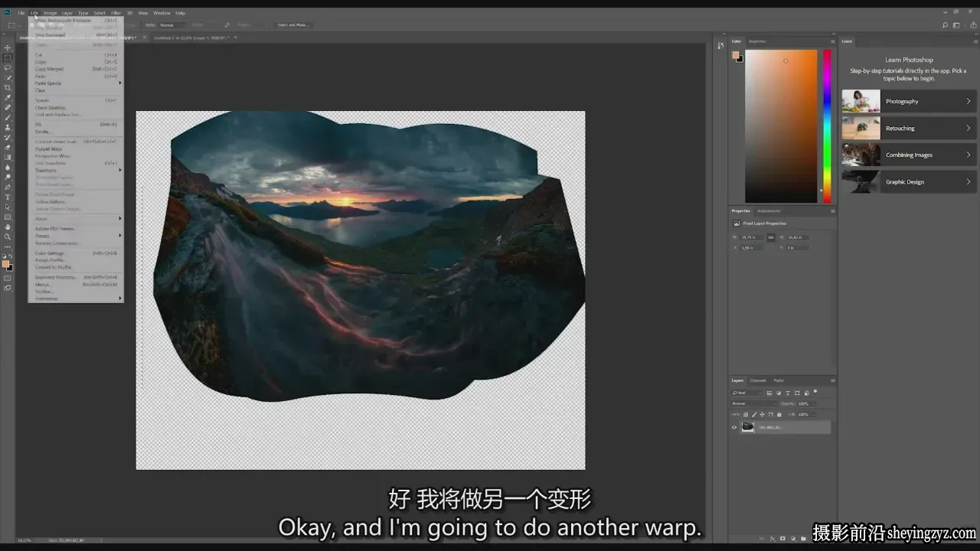980x551 pixels.
Task: Expand the Photography tutorials chevron
Action: click(969, 101)
